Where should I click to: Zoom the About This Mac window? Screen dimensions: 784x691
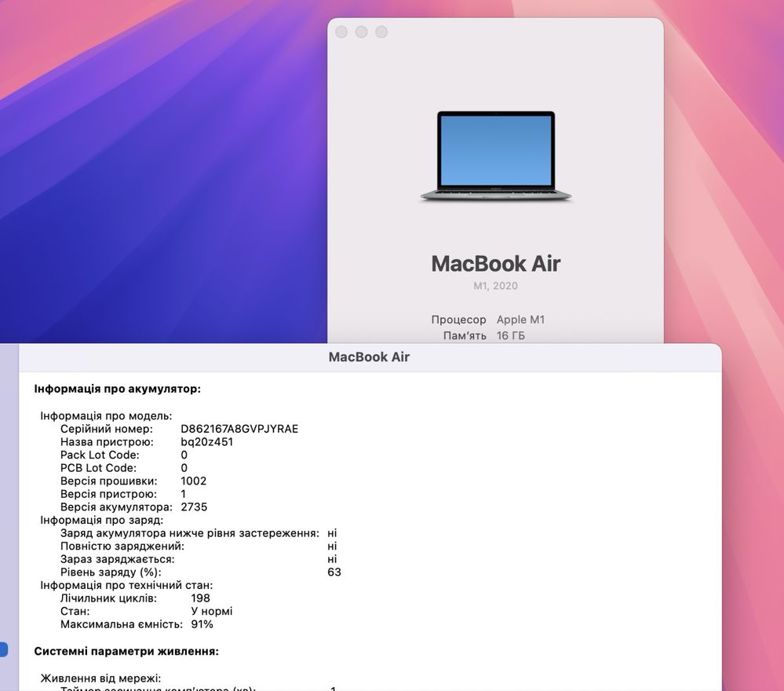[x=381, y=32]
